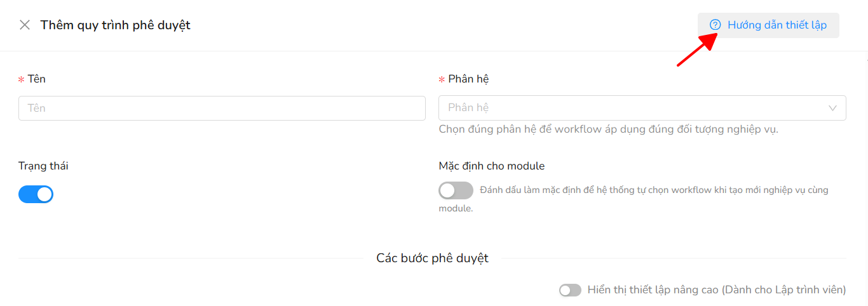Click the Trạng thái label
This screenshot has height=306, width=868.
tap(43, 166)
